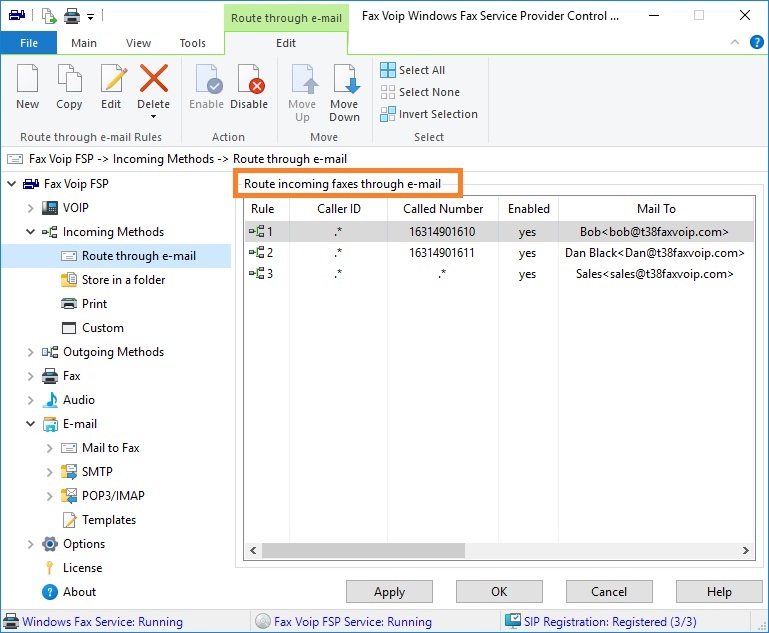Select rule 2 for Dan Black
The image size is (769, 633).
[x=499, y=253]
